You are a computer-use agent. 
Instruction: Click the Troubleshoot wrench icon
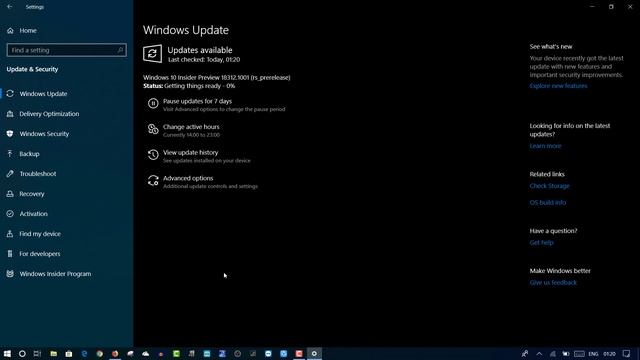[10, 174]
